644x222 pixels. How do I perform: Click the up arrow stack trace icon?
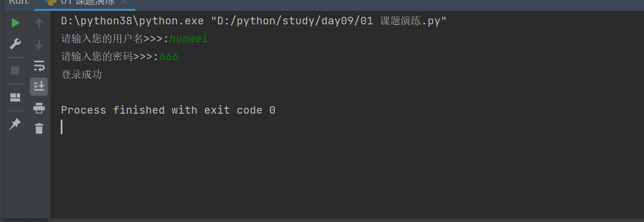click(x=39, y=23)
